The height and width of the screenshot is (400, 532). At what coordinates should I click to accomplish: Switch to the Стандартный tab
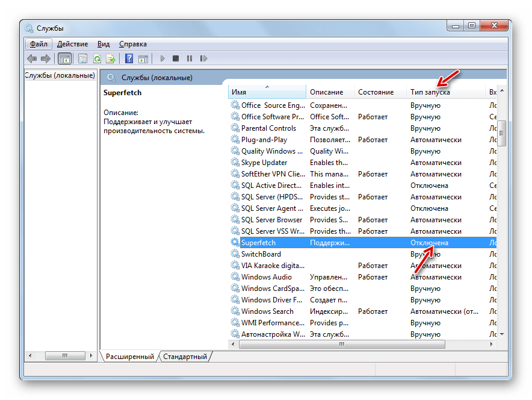tap(185, 357)
